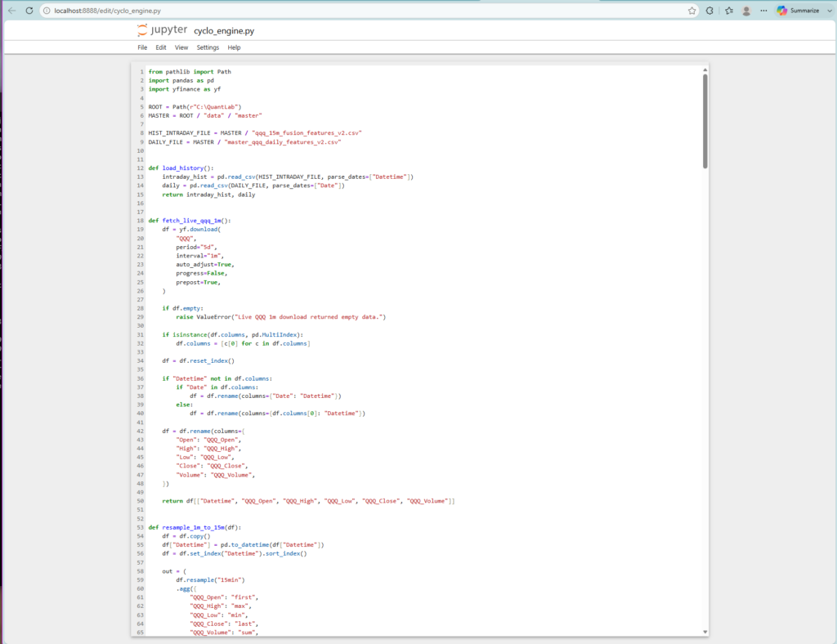Screen dimensions: 837x644
Task: Click the intraday_hist = pd.read_csv line
Action: click(288, 177)
